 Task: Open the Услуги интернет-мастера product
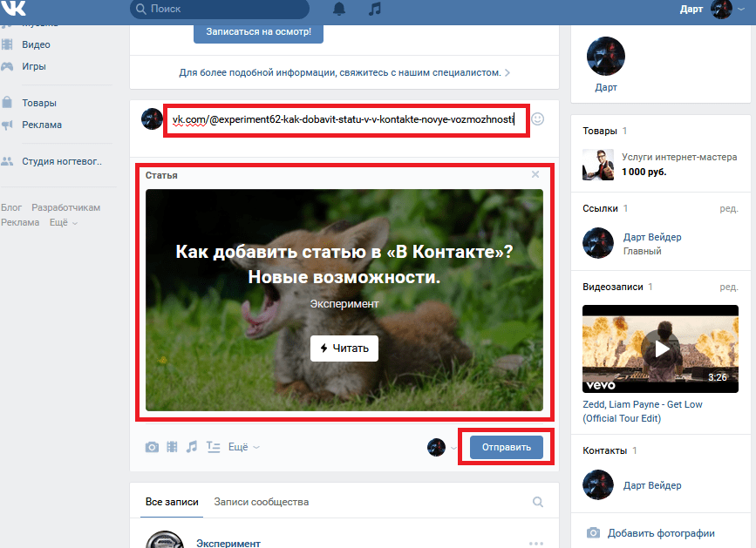(679, 157)
